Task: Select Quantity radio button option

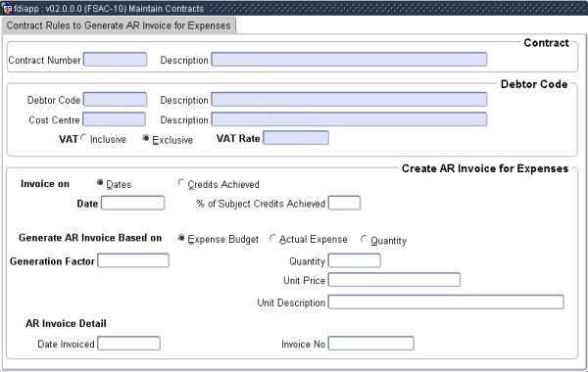Action: 364,239
